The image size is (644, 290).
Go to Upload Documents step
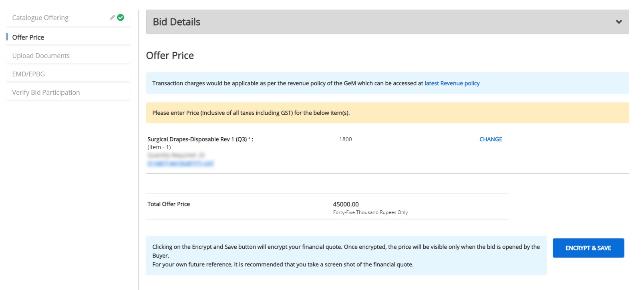41,56
